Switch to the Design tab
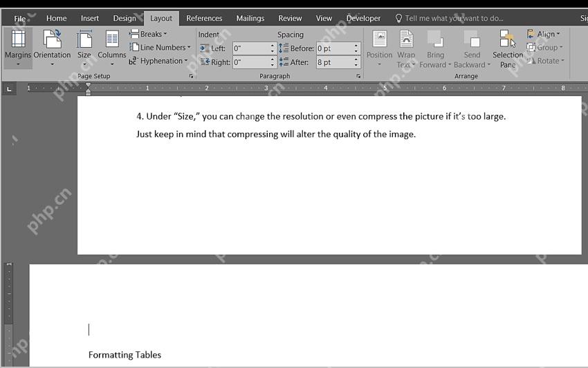Screen dimensions: 588x368 125,18
